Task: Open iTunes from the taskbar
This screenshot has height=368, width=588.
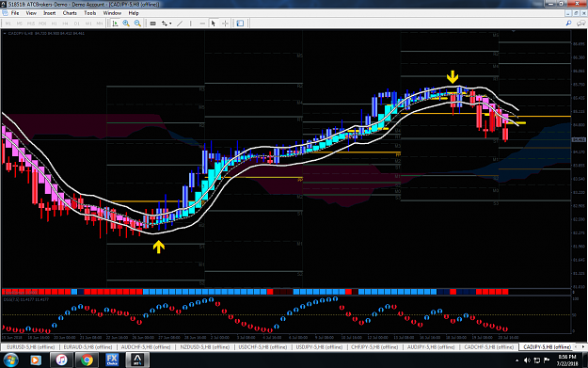Action: (x=61, y=360)
